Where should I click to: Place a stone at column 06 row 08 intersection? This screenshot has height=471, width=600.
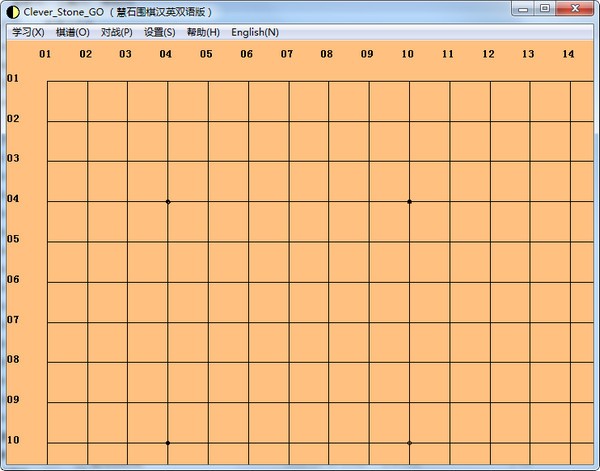249,362
